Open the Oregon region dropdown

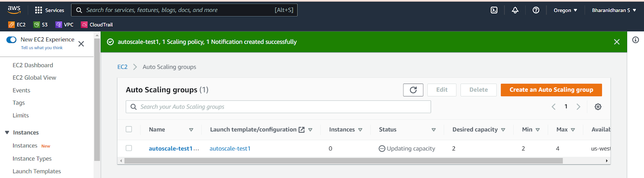566,10
